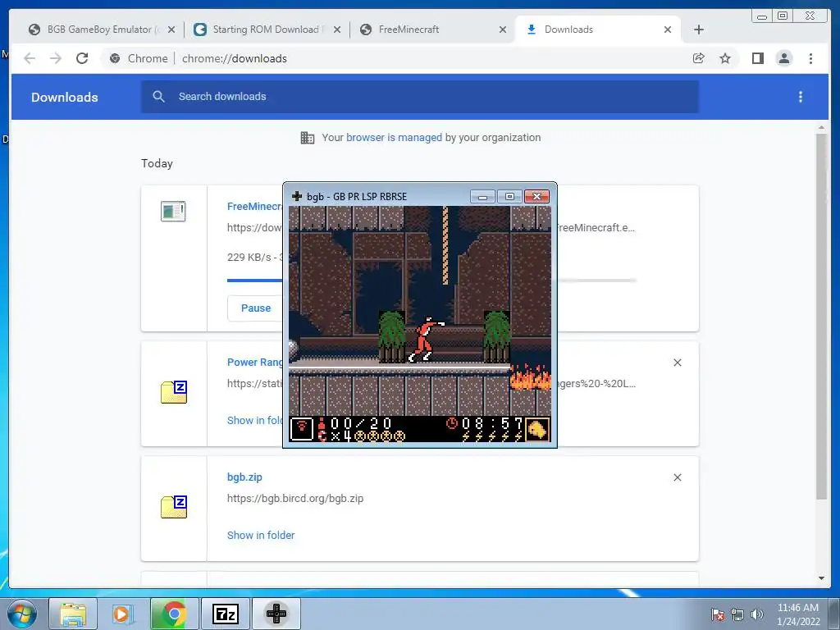840x630 pixels.
Task: Click the Chrome taskbar icon
Action: coord(174,614)
